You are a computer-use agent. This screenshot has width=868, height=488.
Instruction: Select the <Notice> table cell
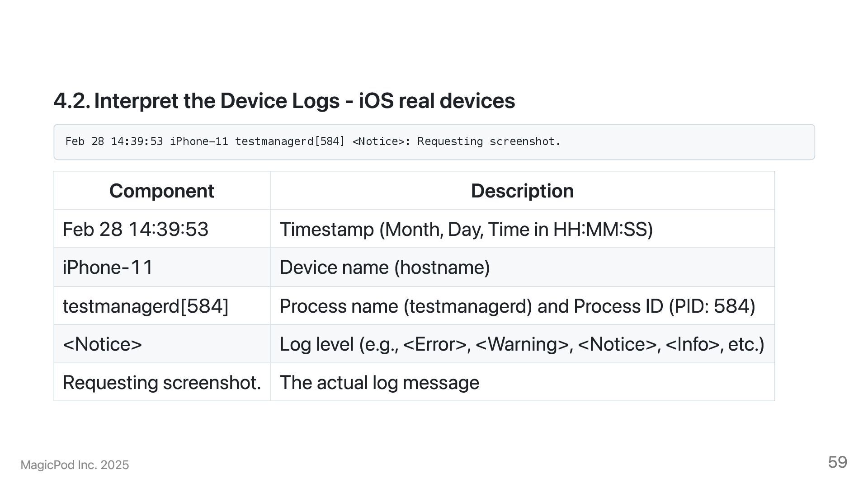coord(103,344)
